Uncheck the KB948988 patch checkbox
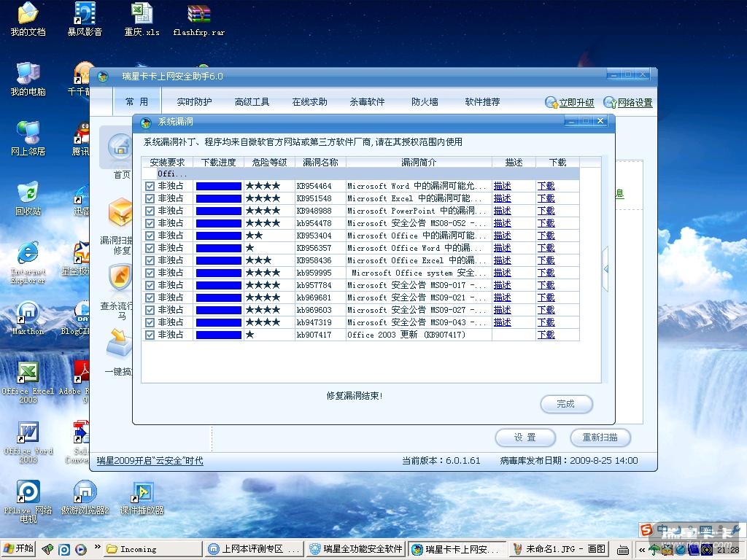 coord(150,211)
